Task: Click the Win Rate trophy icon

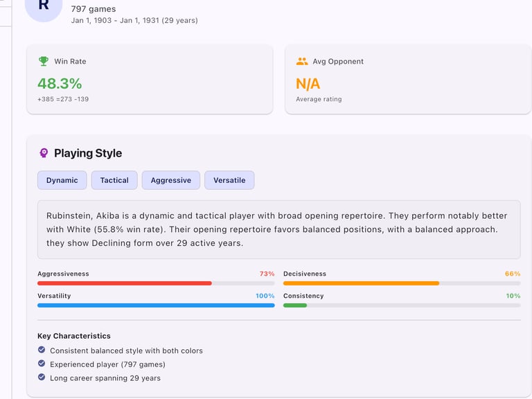Action: pos(44,61)
